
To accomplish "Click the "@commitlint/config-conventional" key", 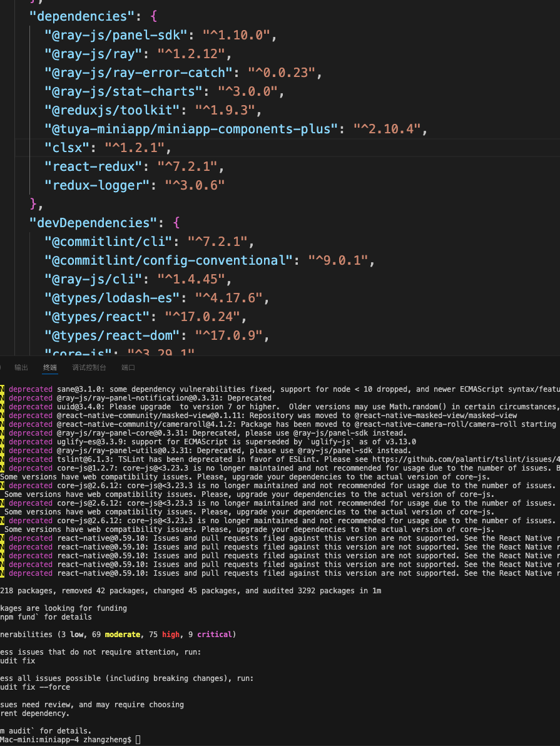I will tap(168, 260).
